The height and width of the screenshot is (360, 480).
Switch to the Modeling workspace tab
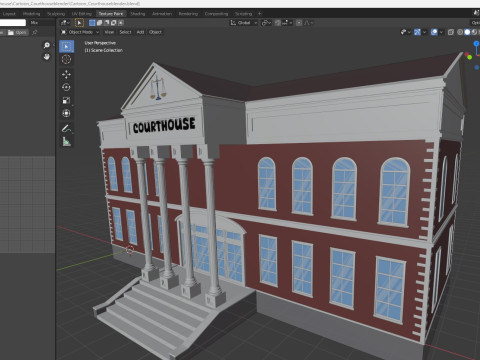(31, 14)
